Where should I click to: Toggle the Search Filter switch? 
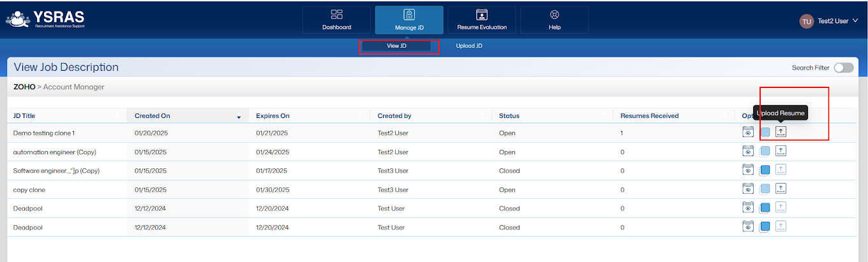click(843, 68)
